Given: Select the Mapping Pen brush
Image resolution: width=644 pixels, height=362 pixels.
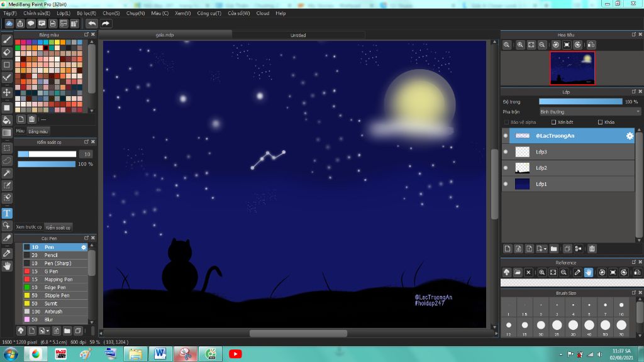Looking at the screenshot, I should click(x=55, y=280).
